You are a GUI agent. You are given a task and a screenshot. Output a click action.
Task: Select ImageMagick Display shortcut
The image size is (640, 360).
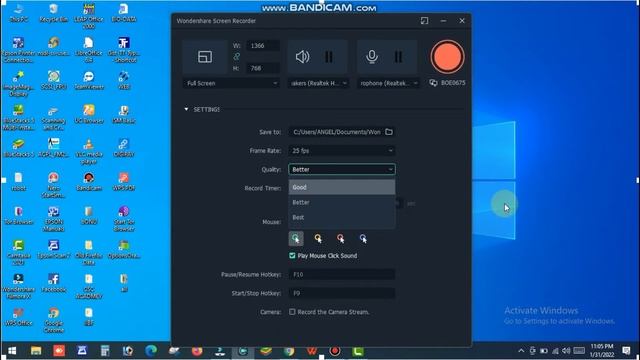pyautogui.click(x=18, y=84)
